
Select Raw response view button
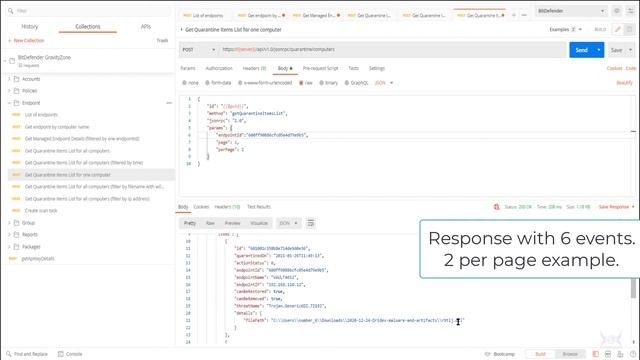click(210, 223)
